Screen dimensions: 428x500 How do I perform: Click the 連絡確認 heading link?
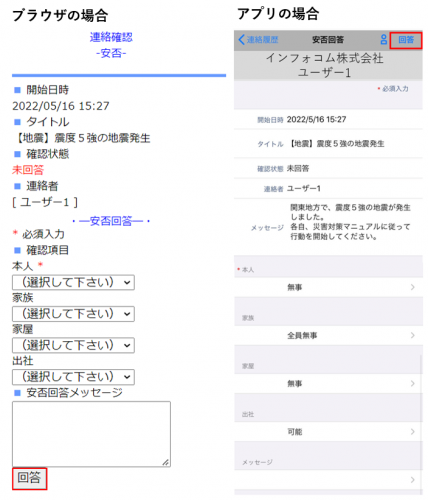click(111, 37)
